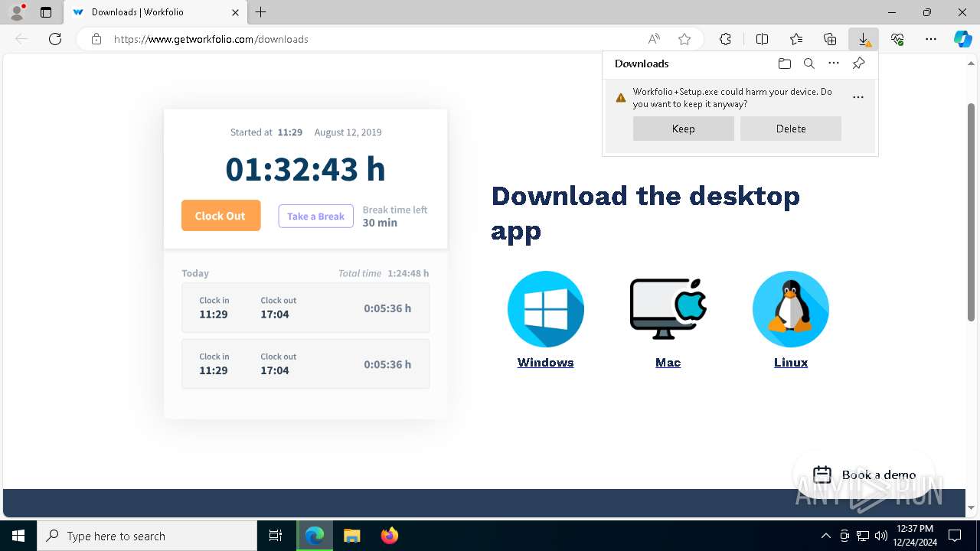Select the Downloads | Workfolio tab
This screenshot has height=551, width=980.
(x=155, y=12)
